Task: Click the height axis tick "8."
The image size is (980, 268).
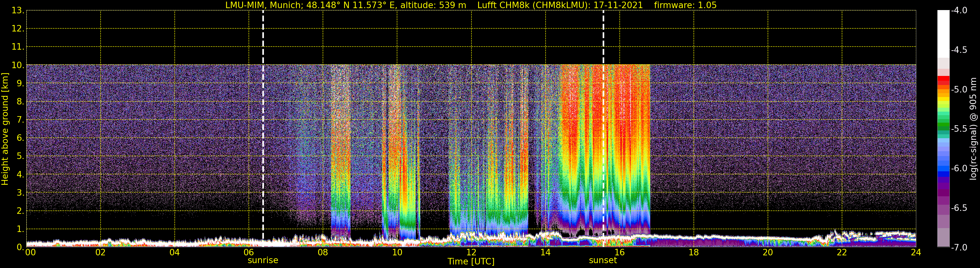Action: point(20,102)
